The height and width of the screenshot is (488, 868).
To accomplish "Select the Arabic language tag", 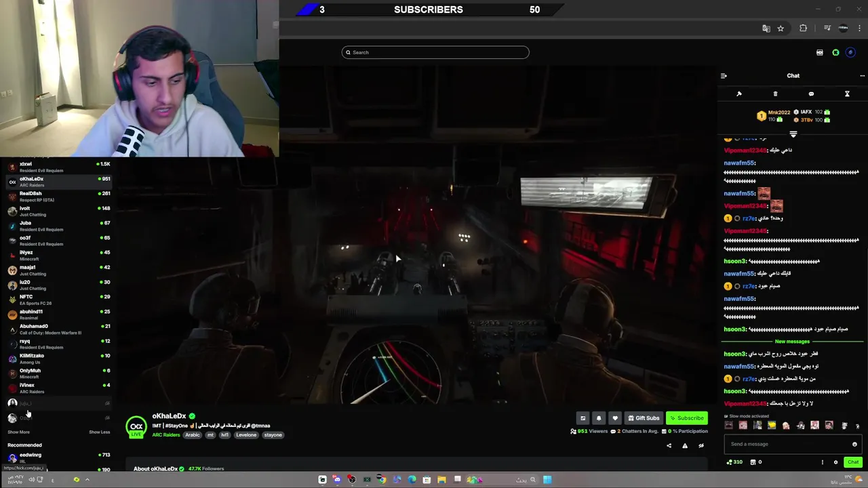I will click(x=193, y=435).
